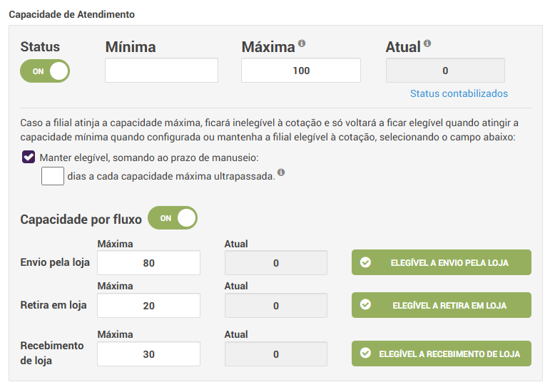This screenshot has width=550, height=392.
Task: Click checkmark icon in Envio pela loja button
Action: coord(366,262)
